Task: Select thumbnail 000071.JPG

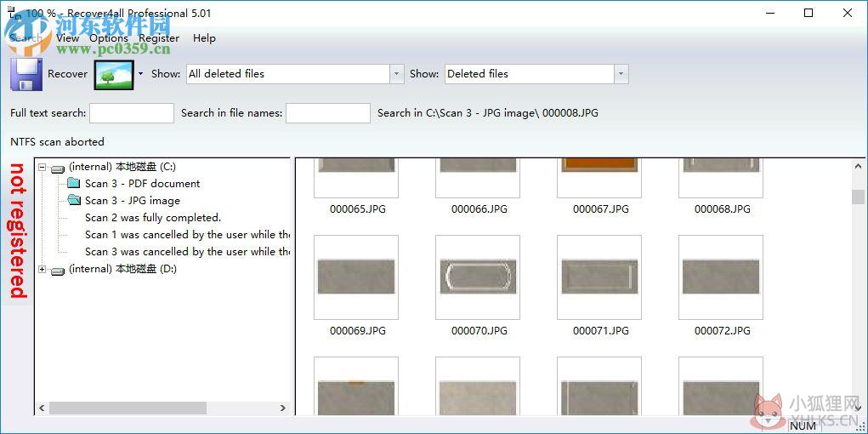Action: 599,277
